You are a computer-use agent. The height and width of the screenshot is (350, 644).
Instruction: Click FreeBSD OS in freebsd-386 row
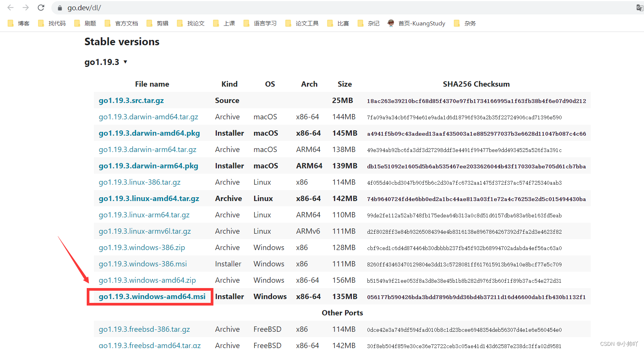267,329
